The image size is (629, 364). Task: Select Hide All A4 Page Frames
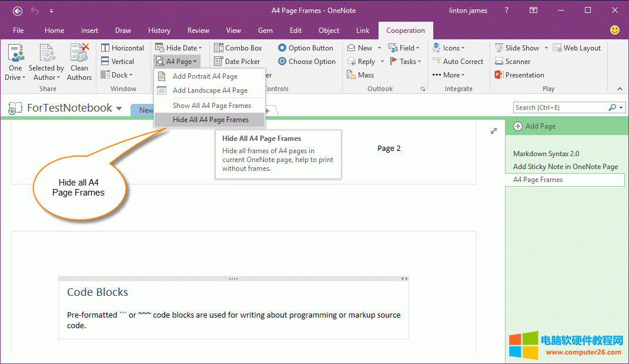click(210, 120)
